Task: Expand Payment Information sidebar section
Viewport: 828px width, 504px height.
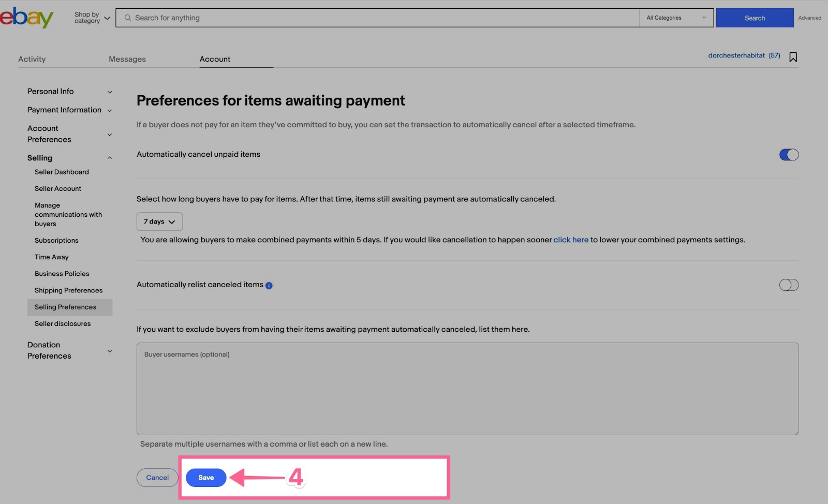Action: (69, 110)
